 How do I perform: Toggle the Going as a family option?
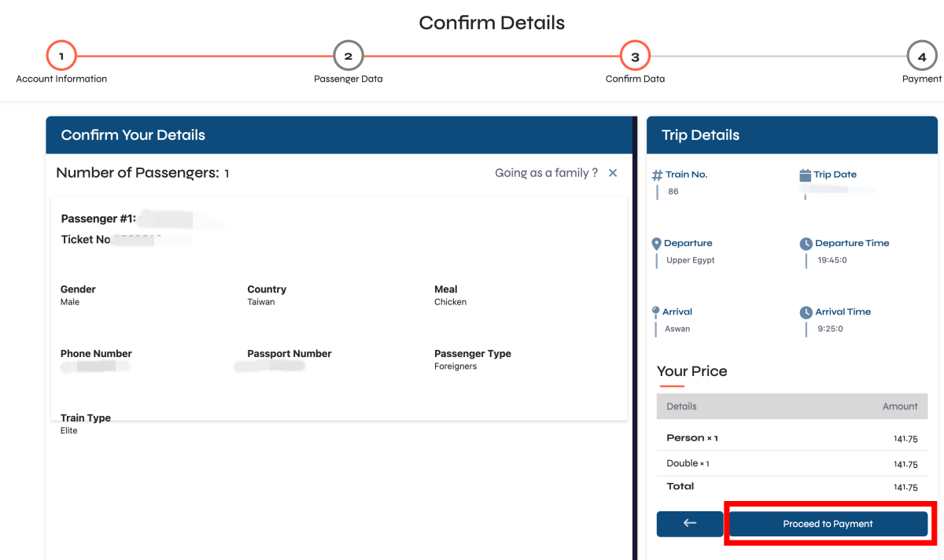click(x=613, y=173)
